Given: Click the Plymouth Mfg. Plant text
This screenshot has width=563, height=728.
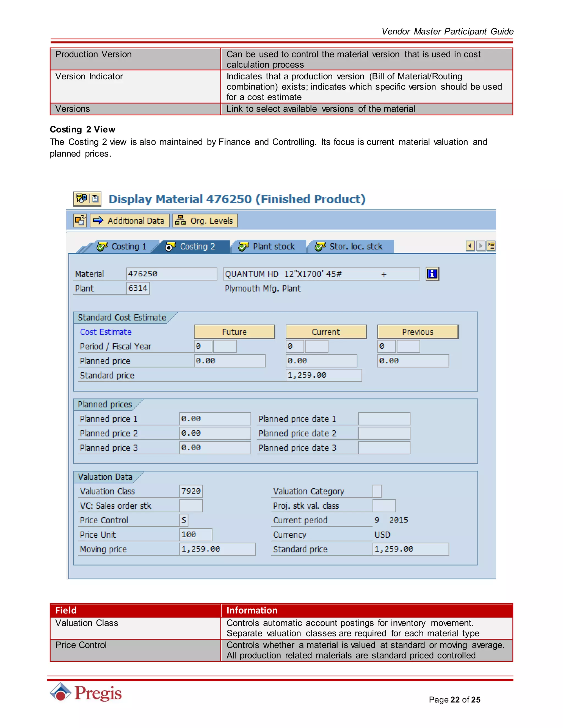Looking at the screenshot, I should coord(263,288).
